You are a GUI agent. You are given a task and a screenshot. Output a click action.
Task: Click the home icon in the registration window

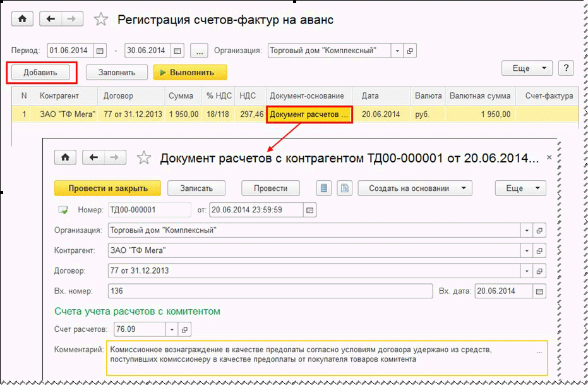tap(23, 19)
